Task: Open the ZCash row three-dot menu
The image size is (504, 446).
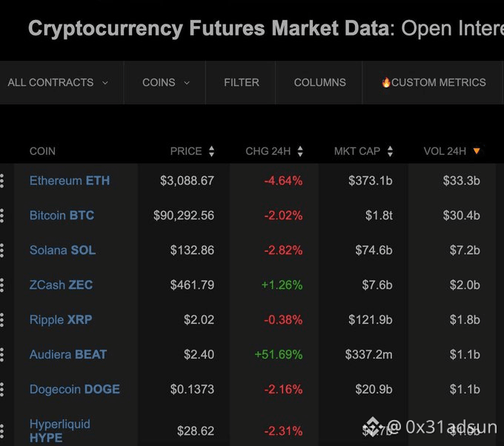Action: (2, 285)
